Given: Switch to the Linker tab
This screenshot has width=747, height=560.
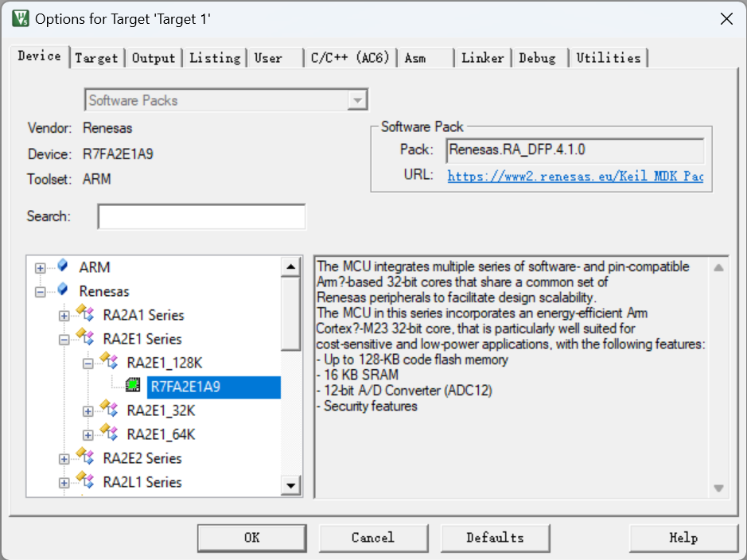Looking at the screenshot, I should point(483,58).
